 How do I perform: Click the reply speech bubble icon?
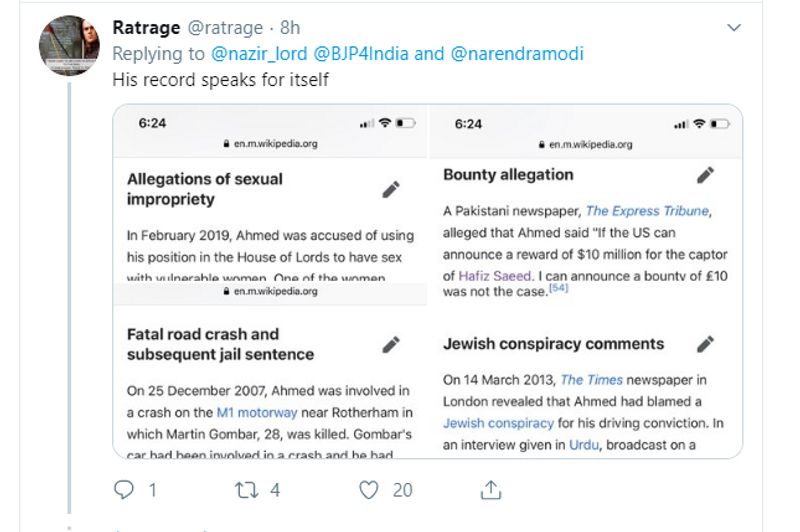[124, 490]
